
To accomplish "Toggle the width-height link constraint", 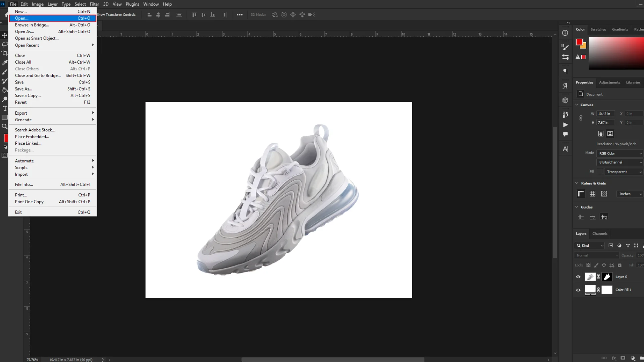I will click(581, 118).
